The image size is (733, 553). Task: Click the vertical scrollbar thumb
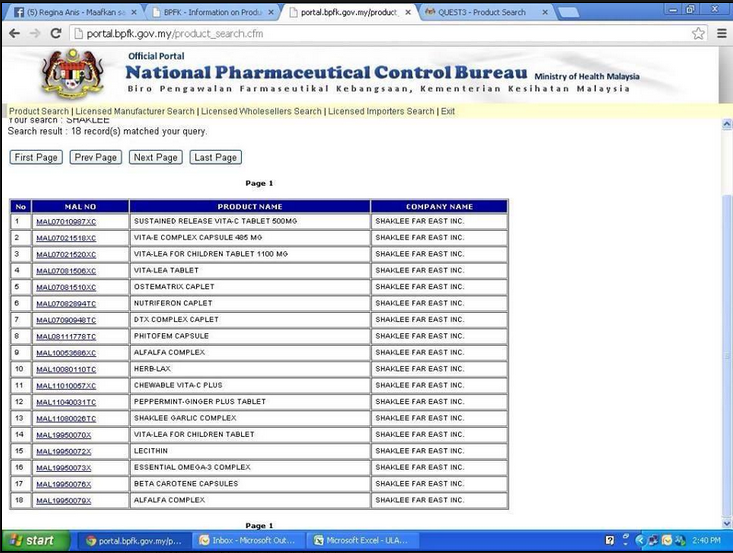[x=726, y=355]
